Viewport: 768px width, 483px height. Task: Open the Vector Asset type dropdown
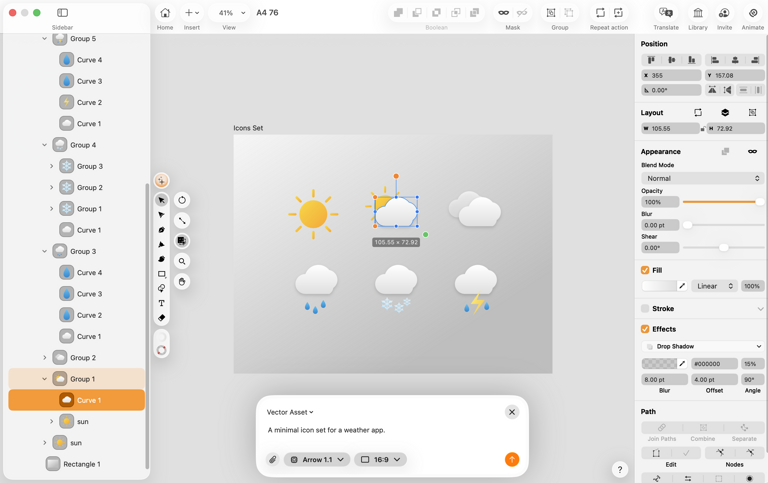coord(290,412)
